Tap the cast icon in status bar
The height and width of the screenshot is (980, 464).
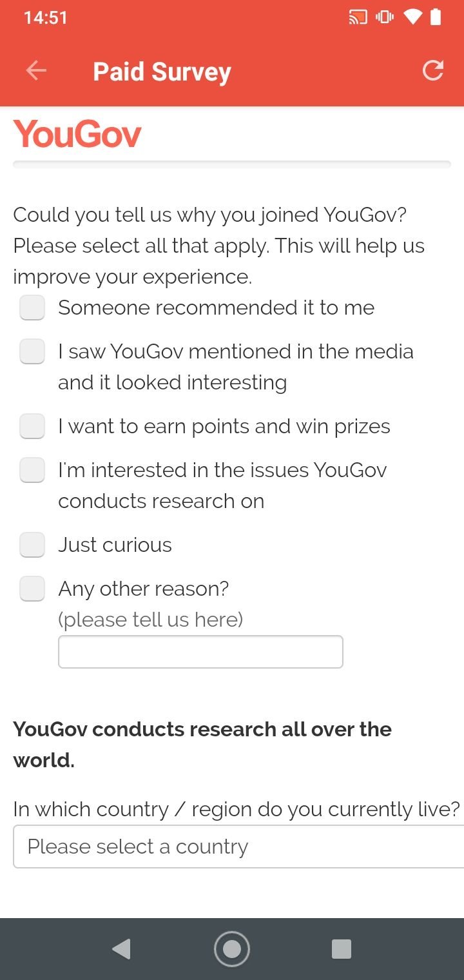coord(358,17)
